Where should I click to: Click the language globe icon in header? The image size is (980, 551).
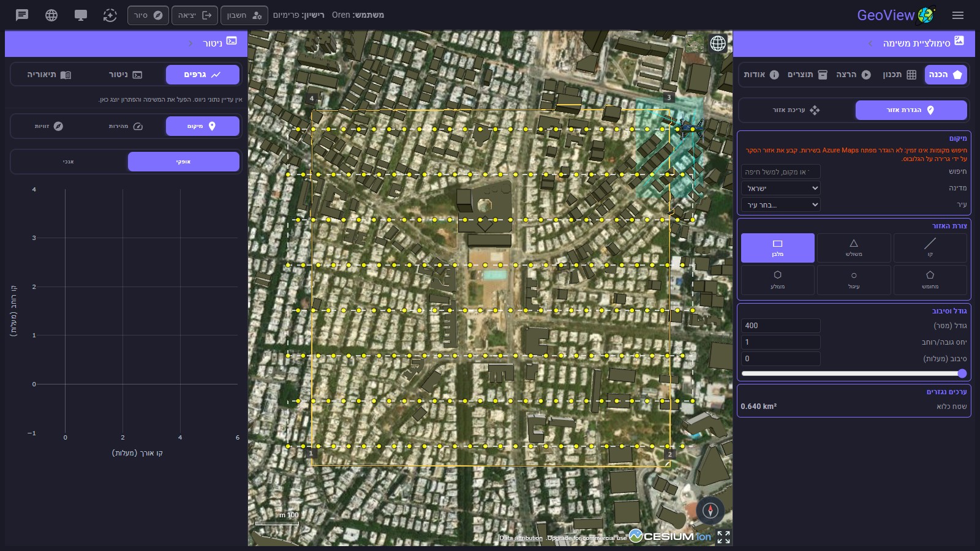click(51, 15)
